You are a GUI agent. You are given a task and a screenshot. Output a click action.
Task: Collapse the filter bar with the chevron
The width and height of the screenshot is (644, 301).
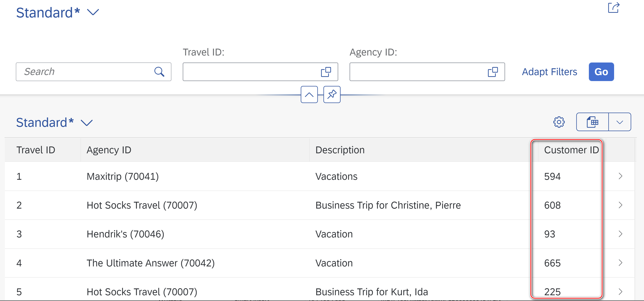click(309, 95)
